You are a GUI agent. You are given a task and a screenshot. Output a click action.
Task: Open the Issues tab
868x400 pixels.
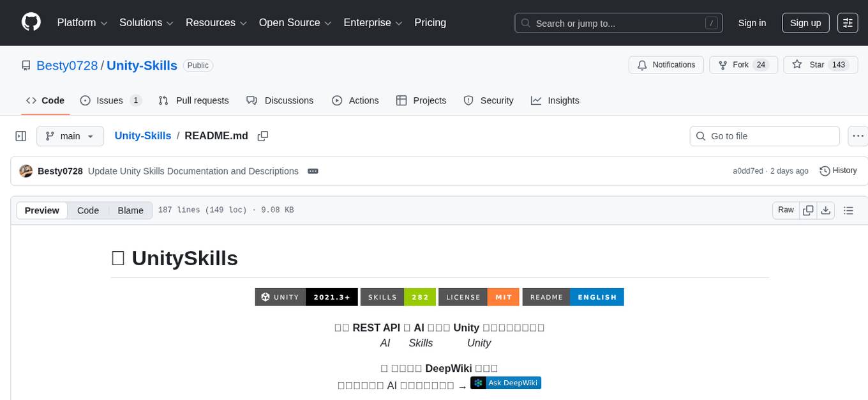(110, 100)
